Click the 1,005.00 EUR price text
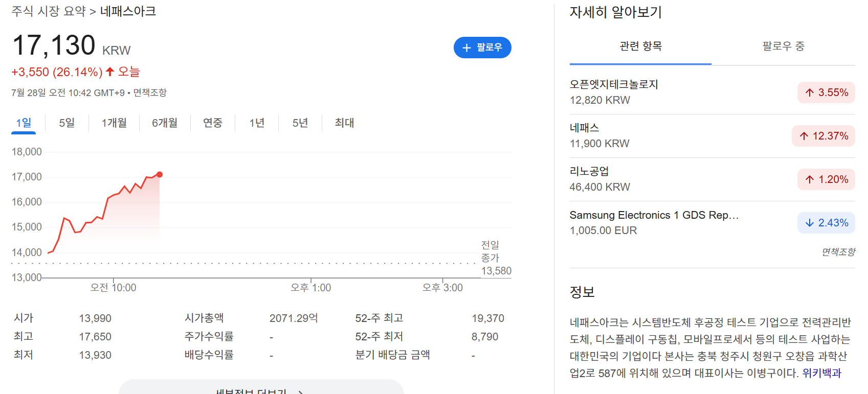Viewport: 868px width, 394px height. pyautogui.click(x=604, y=230)
